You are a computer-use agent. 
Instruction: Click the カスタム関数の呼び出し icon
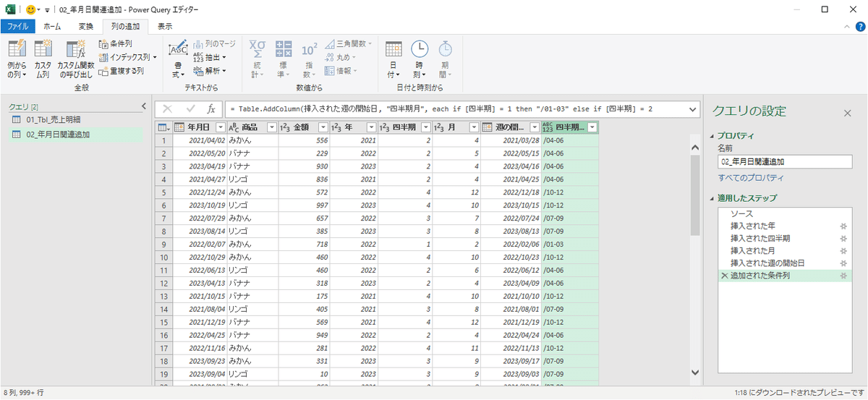coord(76,49)
